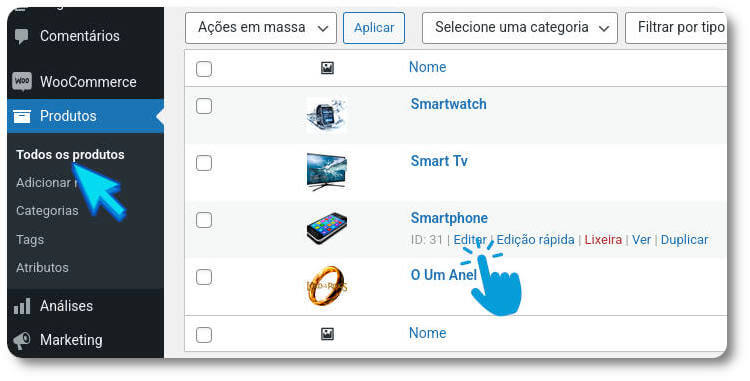Move Smartphone to Lixeira
Image resolution: width=750 pixels, height=381 pixels.
coord(603,239)
